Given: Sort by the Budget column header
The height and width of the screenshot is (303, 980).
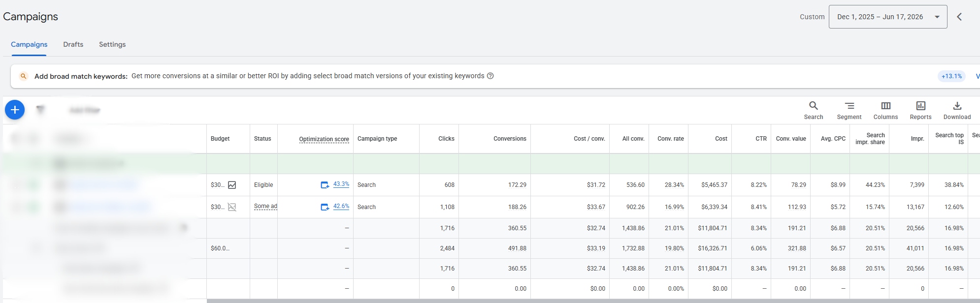Looking at the screenshot, I should pos(220,139).
